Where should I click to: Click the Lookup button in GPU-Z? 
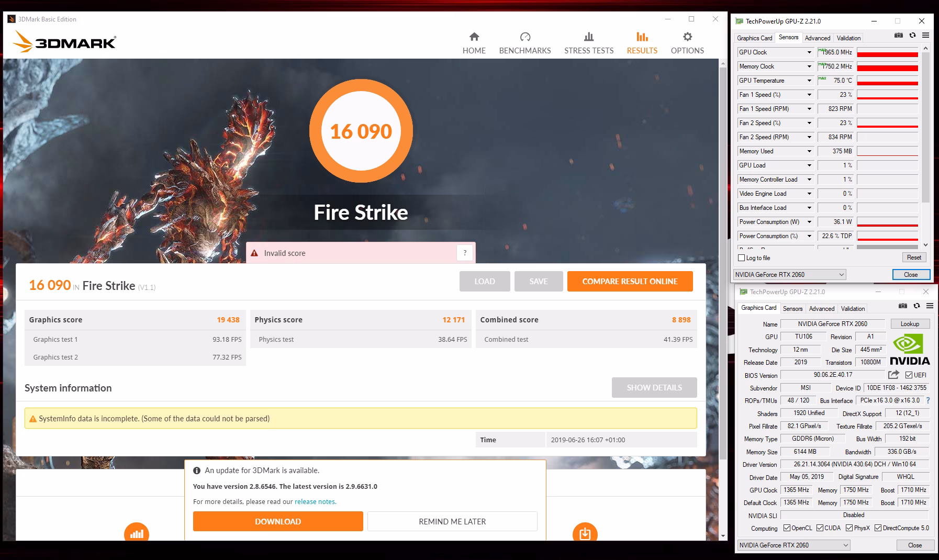[x=910, y=324]
